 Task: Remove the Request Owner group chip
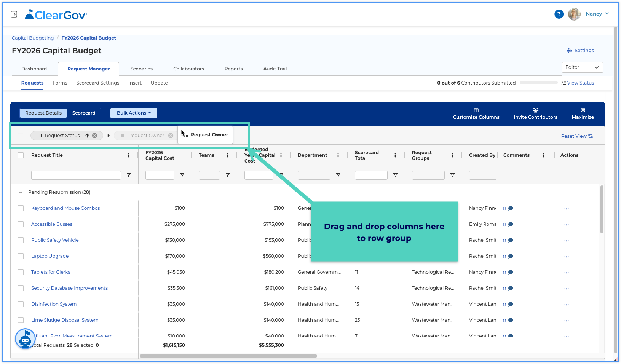(x=171, y=136)
